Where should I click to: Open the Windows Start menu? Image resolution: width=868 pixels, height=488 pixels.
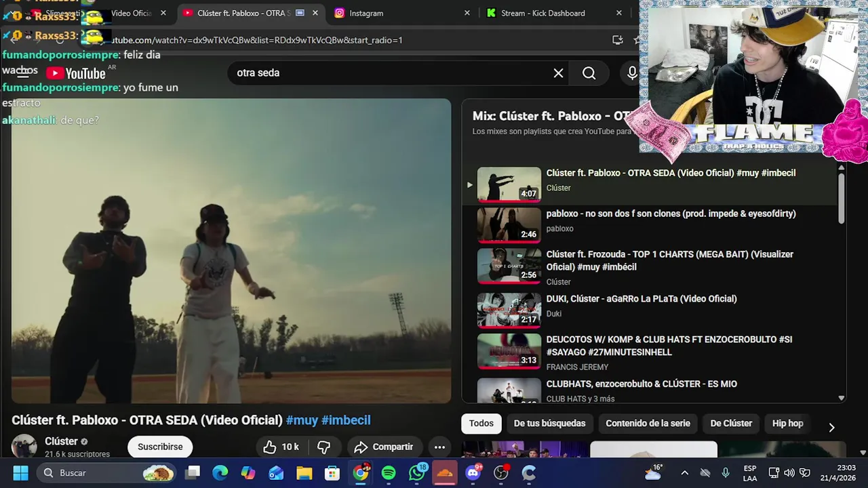point(20,472)
